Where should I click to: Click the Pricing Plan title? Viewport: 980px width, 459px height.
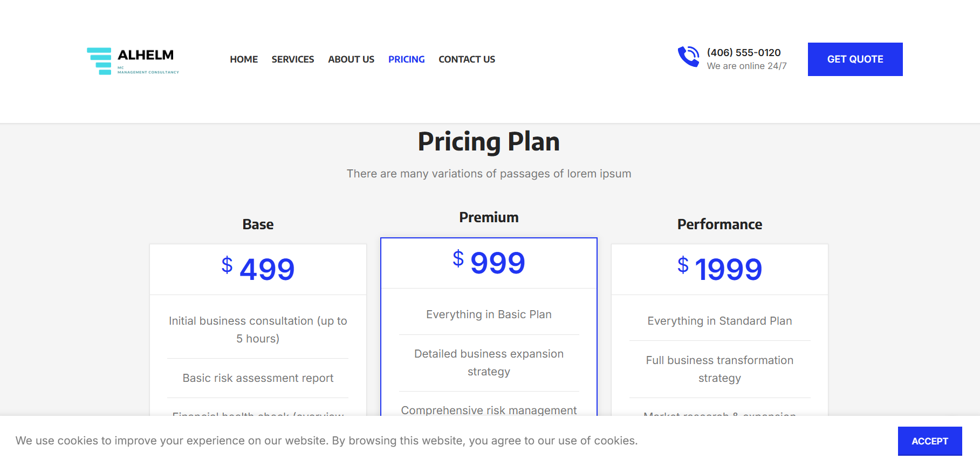489,142
